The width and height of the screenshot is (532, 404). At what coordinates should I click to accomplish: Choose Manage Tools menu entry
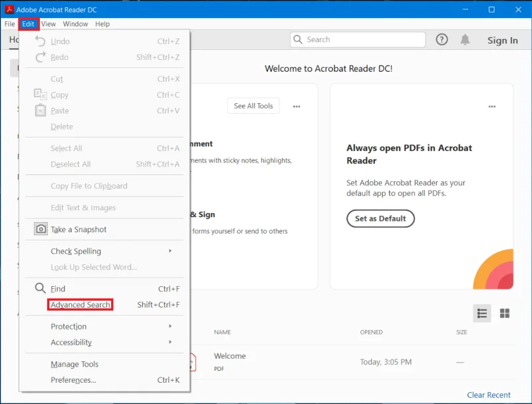[x=74, y=364]
